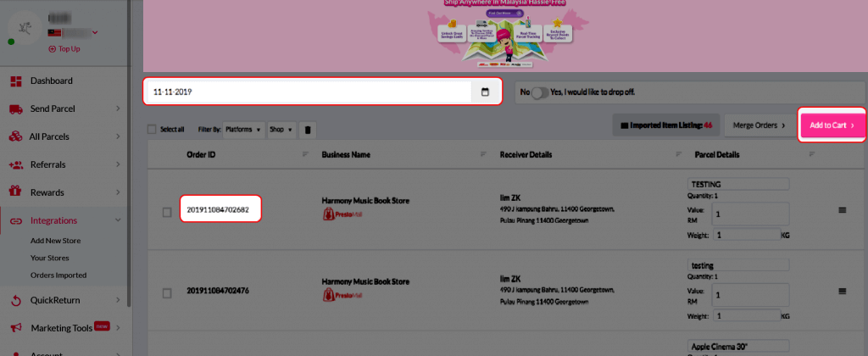Collapse the Integrations submenu chevron
Image resolution: width=868 pixels, height=356 pixels.
tap(118, 220)
